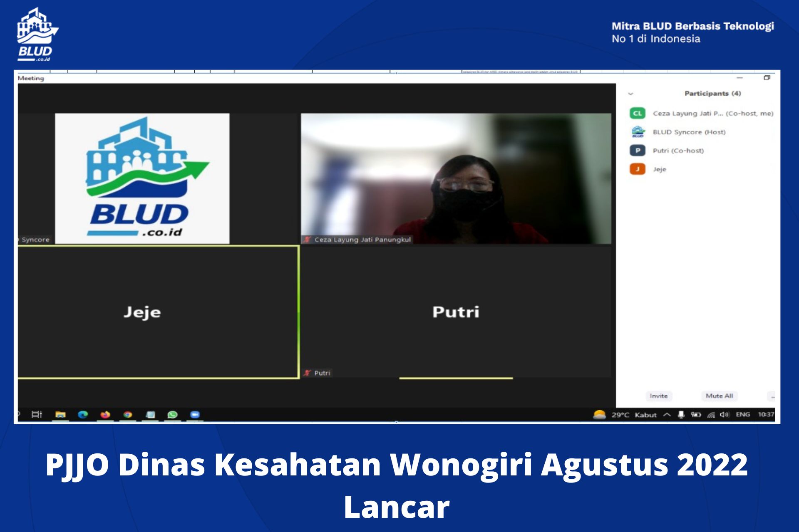The height and width of the screenshot is (532, 799).
Task: Click the 'Putri' name label under the tile
Action: pos(322,373)
